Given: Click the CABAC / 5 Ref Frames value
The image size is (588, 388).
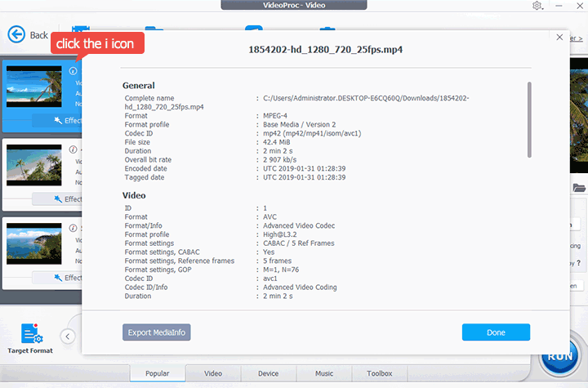Looking at the screenshot, I should point(299,243).
